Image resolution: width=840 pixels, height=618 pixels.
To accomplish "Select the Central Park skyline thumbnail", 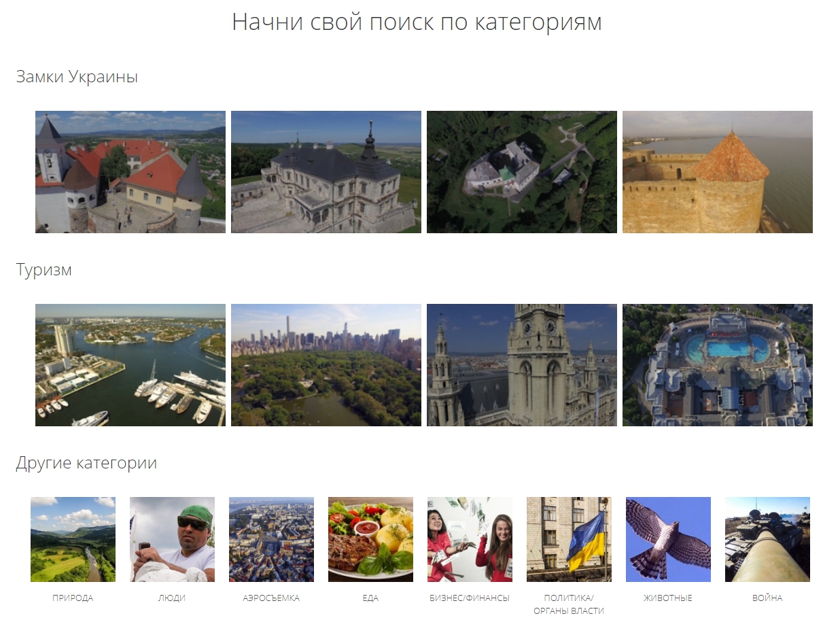I will 326,365.
